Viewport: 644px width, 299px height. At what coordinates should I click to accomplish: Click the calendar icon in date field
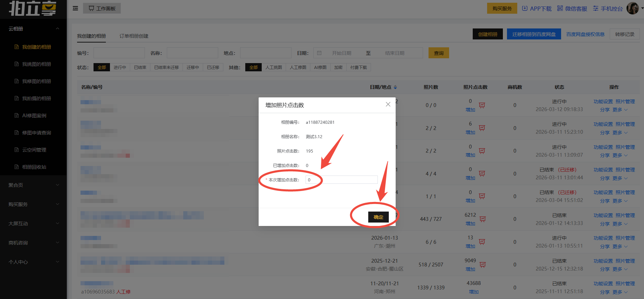(319, 53)
